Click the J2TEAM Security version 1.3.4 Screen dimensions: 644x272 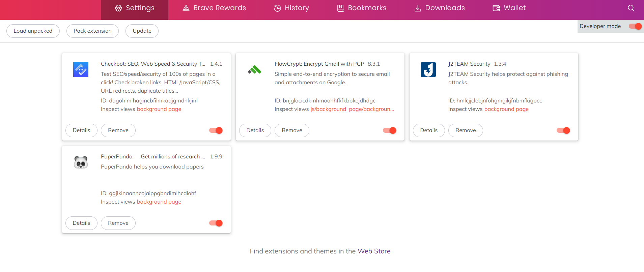pos(500,64)
